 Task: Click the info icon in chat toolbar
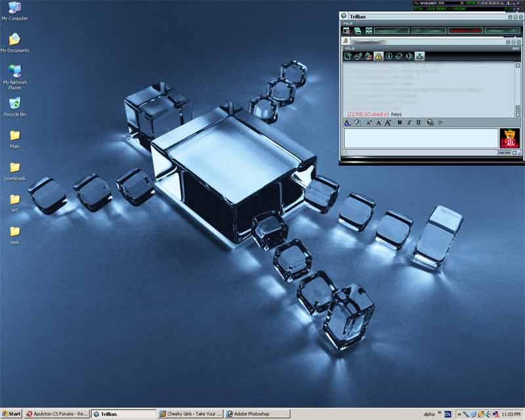[x=389, y=56]
